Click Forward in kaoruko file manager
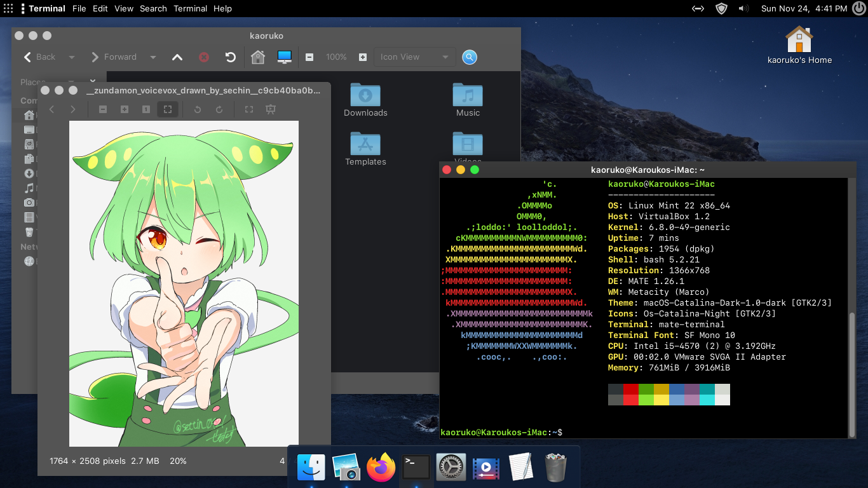868x488 pixels. (114, 57)
